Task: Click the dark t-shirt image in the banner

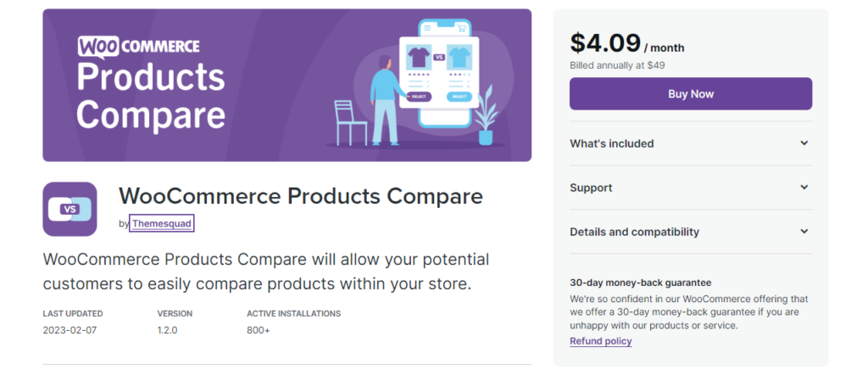Action: (x=419, y=57)
